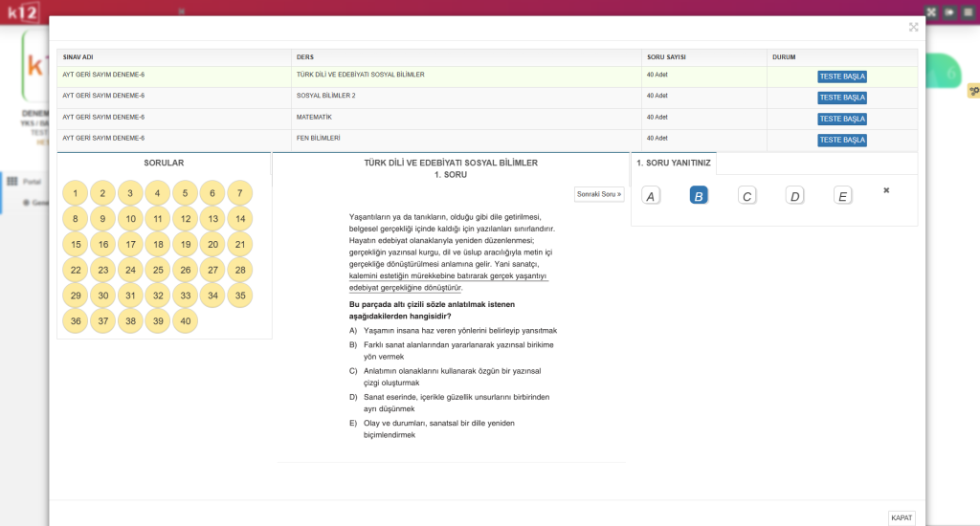Go to question 5
The image size is (980, 526).
point(185,193)
